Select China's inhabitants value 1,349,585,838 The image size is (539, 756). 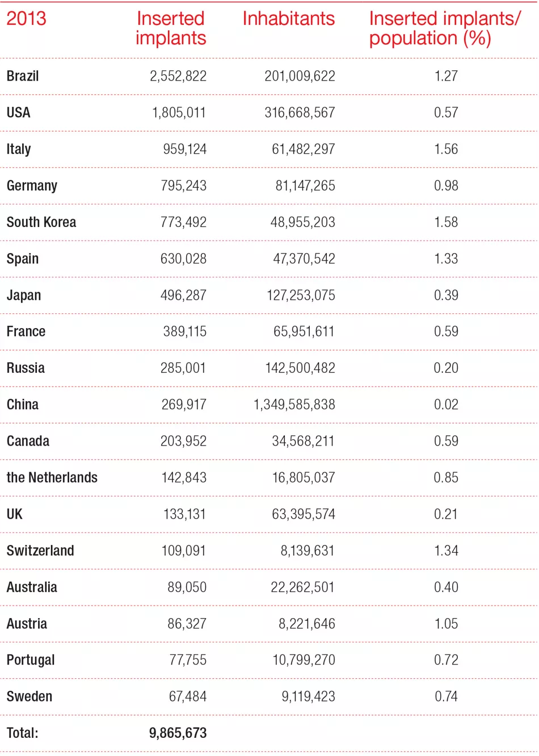[x=294, y=405]
